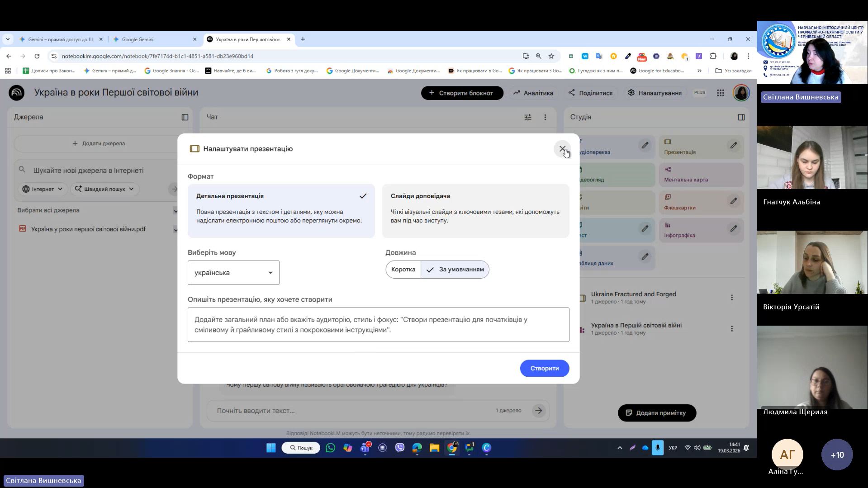
Task: Open the Google apps grid icon
Action: point(721,93)
